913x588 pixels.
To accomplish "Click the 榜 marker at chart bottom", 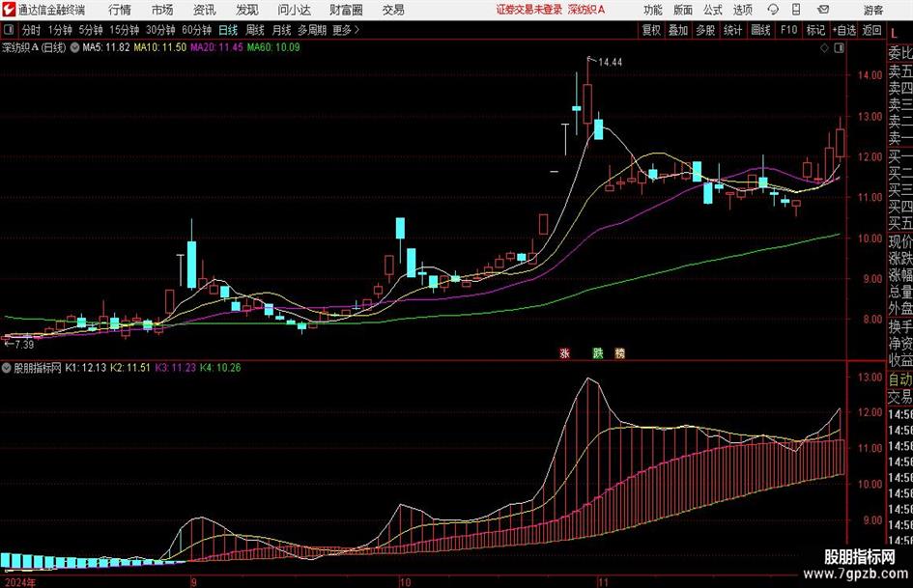I will pos(620,352).
